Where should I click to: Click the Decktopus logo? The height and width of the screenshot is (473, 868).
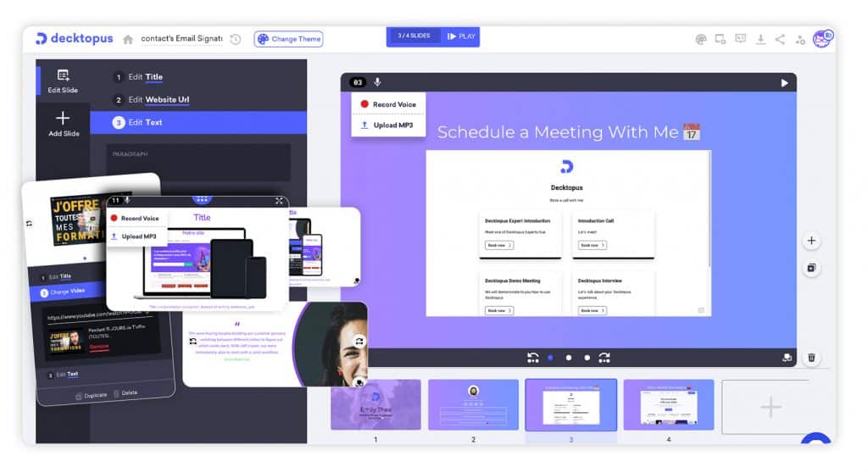click(75, 38)
